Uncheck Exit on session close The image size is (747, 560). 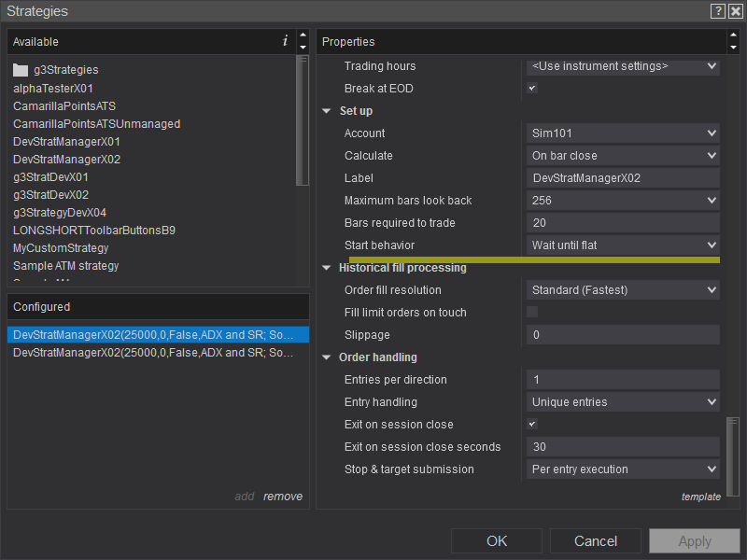click(x=532, y=425)
